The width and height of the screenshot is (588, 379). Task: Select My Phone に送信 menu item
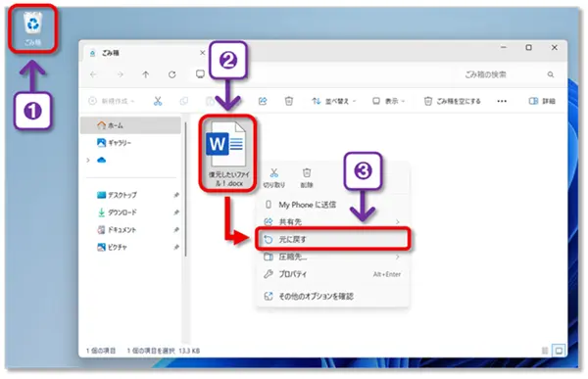(x=332, y=205)
